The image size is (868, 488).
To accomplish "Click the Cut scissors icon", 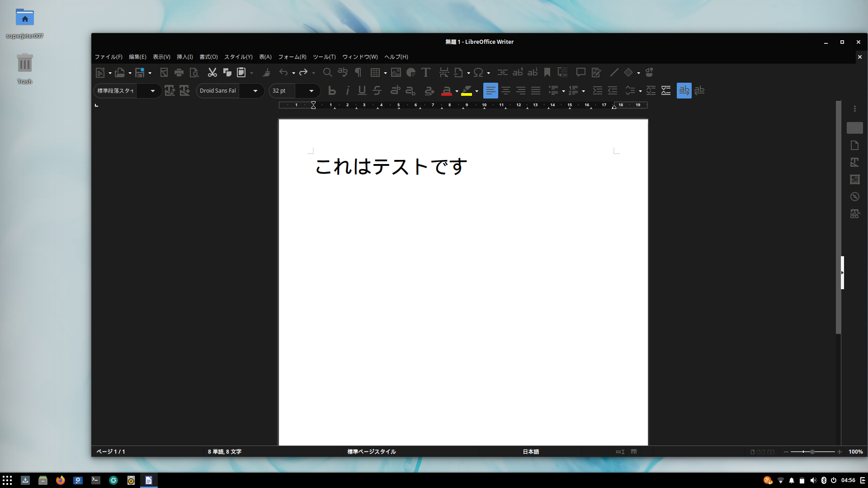I will (212, 72).
